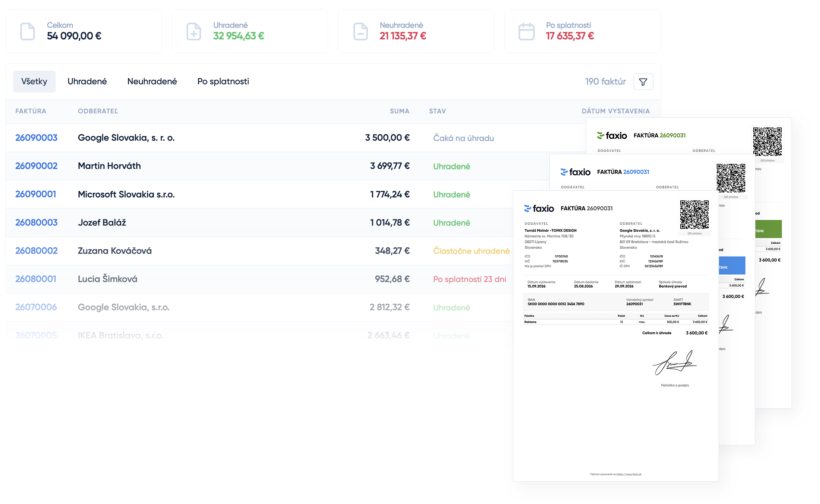Click the green FAKTÚRA 26090031 title on back invoice
The height and width of the screenshot is (504, 820).
click(660, 135)
